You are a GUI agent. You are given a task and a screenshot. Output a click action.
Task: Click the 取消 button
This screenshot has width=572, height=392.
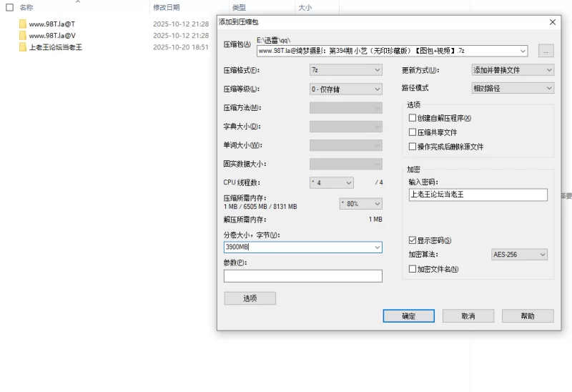pyautogui.click(x=468, y=315)
